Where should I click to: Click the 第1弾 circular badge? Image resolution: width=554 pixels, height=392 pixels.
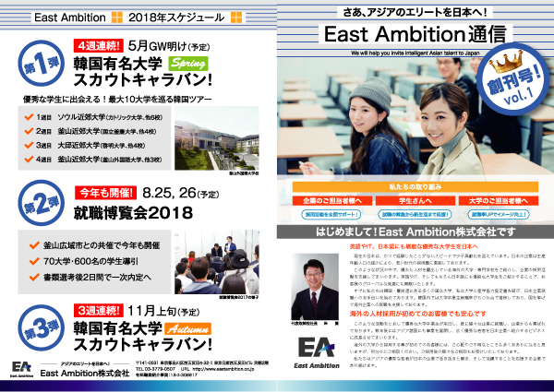click(x=42, y=64)
